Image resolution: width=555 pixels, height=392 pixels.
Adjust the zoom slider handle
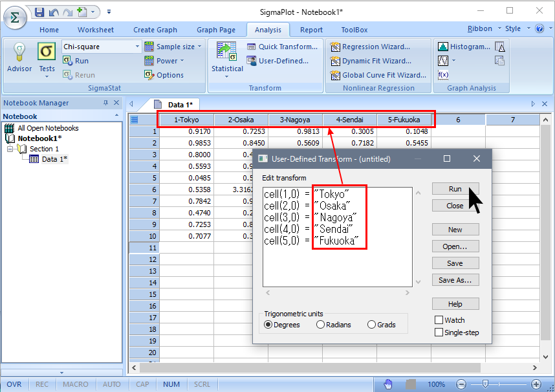[485, 384]
